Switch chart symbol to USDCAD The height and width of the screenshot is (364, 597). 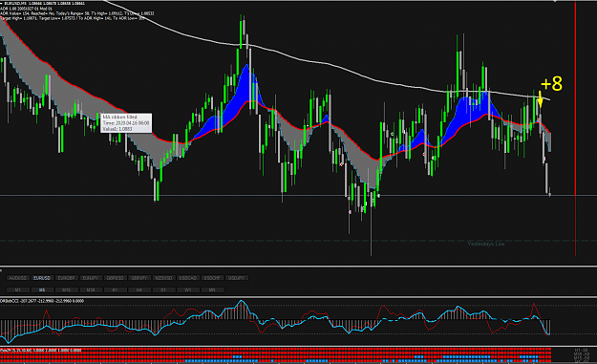tap(188, 278)
